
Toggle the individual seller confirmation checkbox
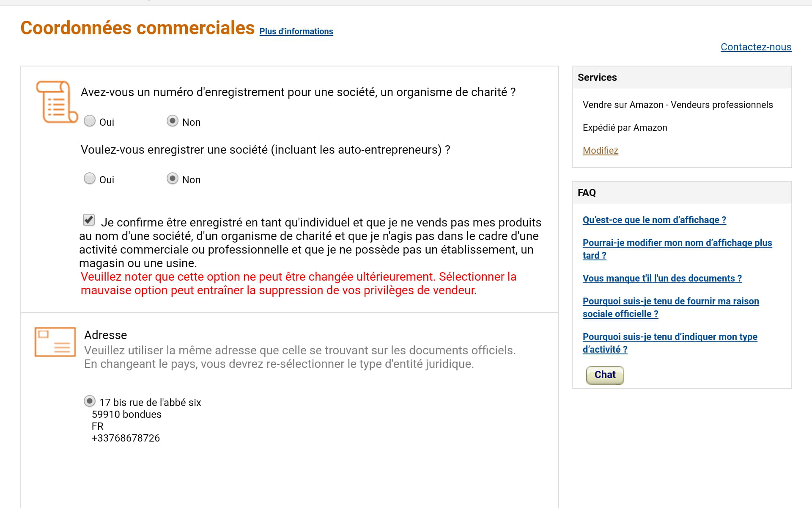(89, 220)
